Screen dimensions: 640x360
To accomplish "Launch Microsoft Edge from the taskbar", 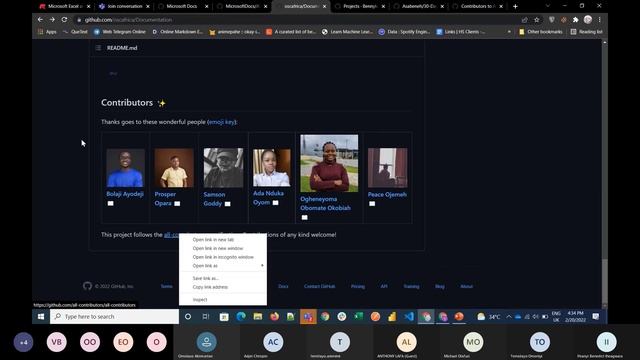I will pyautogui.click(x=241, y=316).
